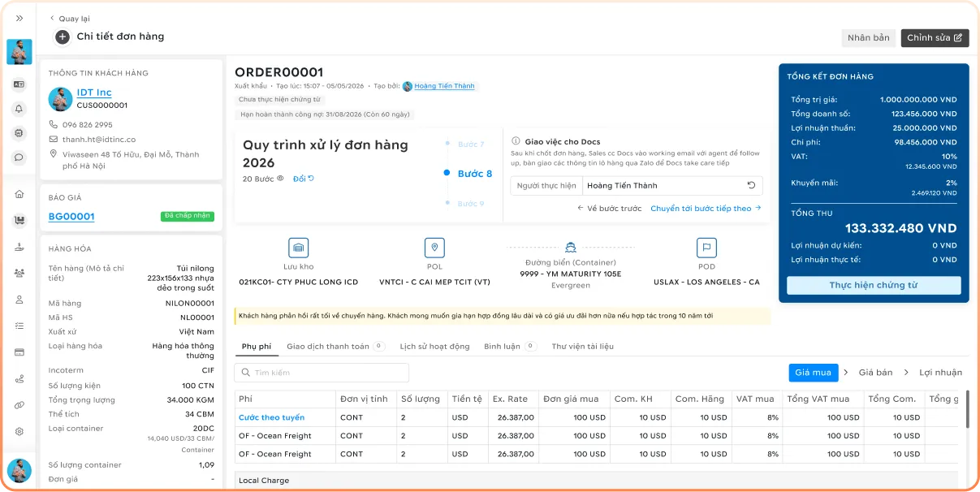This screenshot has height=492, width=980.
Task: Open the chat bubble icon in sidebar
Action: tap(19, 158)
